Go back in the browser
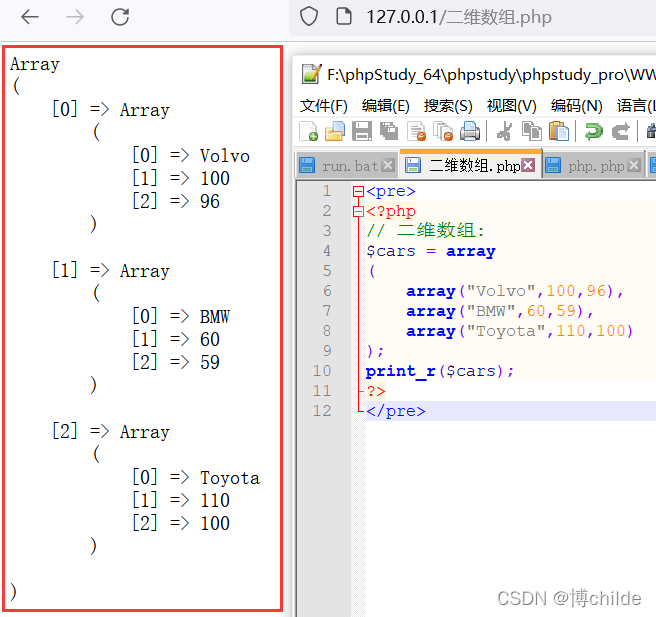The image size is (656, 617). (x=30, y=17)
